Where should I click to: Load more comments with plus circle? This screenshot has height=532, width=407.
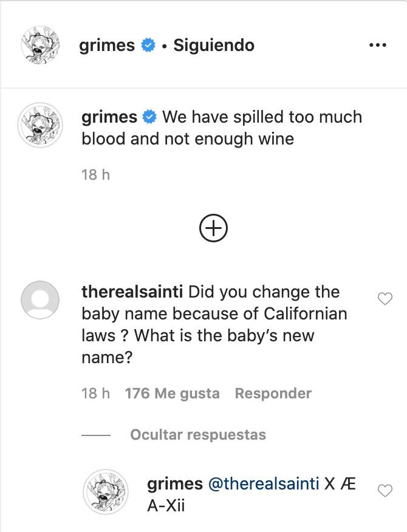[x=213, y=228]
